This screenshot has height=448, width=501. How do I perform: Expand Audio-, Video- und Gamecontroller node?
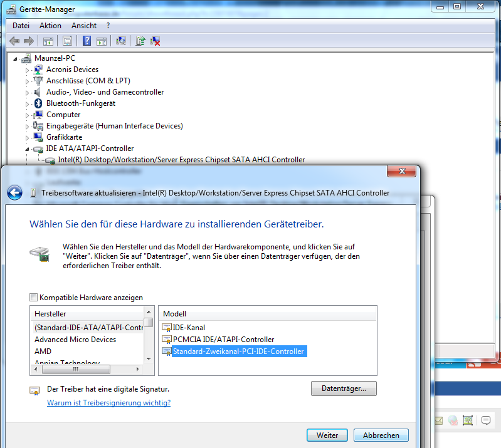click(x=27, y=93)
